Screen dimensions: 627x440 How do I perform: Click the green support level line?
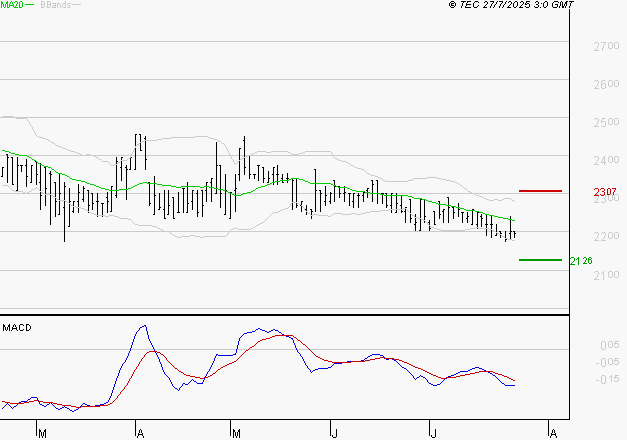[x=540, y=260]
